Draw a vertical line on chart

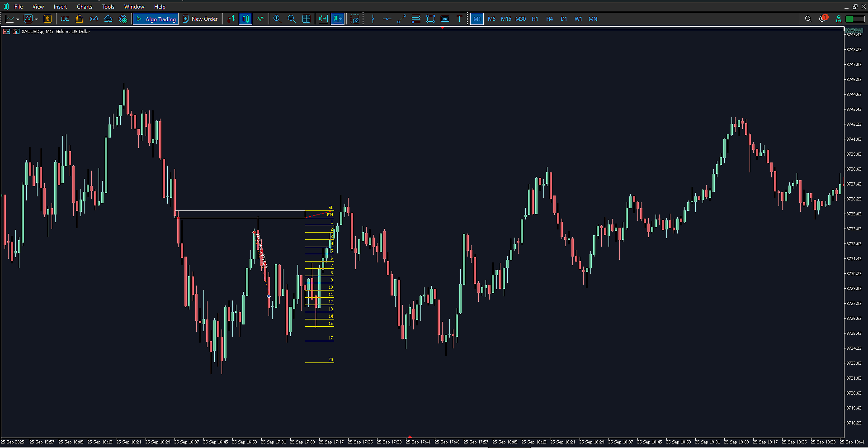373,19
